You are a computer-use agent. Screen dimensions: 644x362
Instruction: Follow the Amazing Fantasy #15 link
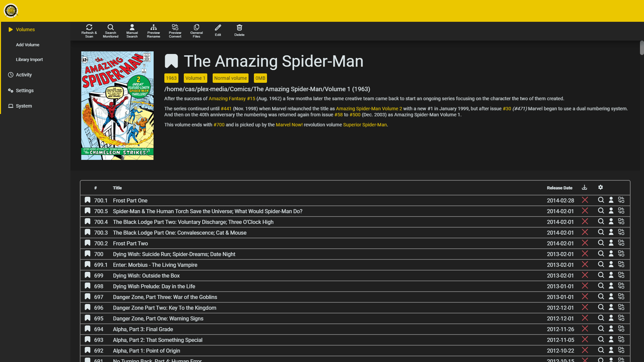[x=232, y=99]
